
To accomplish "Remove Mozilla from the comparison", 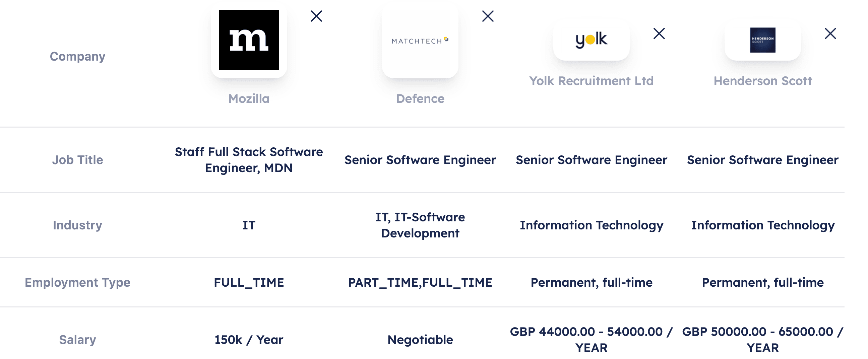I will click(316, 16).
